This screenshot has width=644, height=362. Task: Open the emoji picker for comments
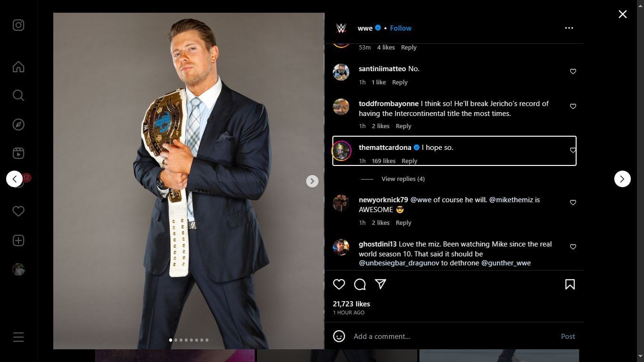pyautogui.click(x=339, y=336)
